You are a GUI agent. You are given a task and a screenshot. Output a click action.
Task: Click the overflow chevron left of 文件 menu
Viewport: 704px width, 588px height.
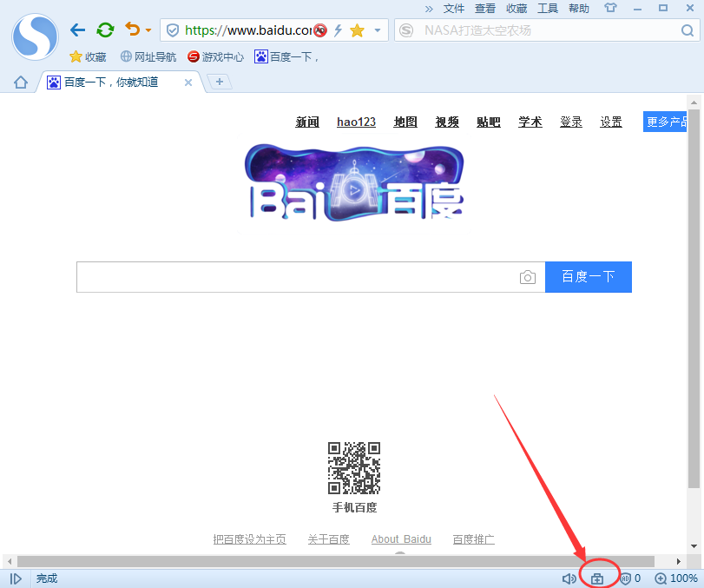point(428,9)
